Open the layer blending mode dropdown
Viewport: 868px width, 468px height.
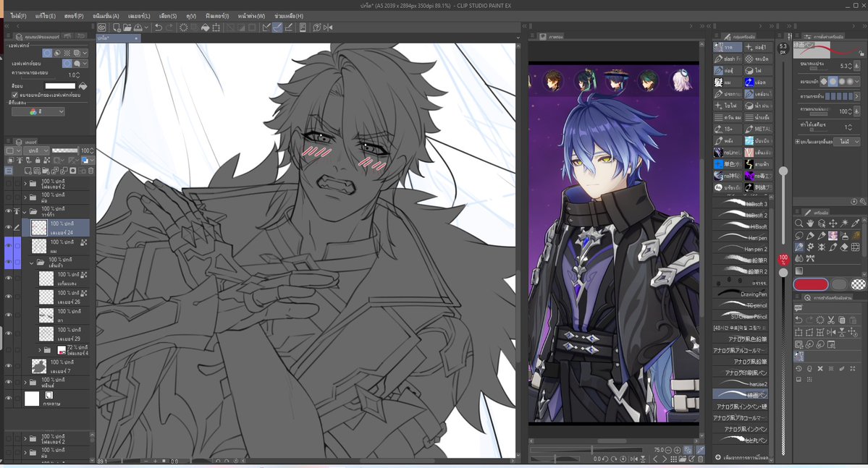tap(37, 150)
